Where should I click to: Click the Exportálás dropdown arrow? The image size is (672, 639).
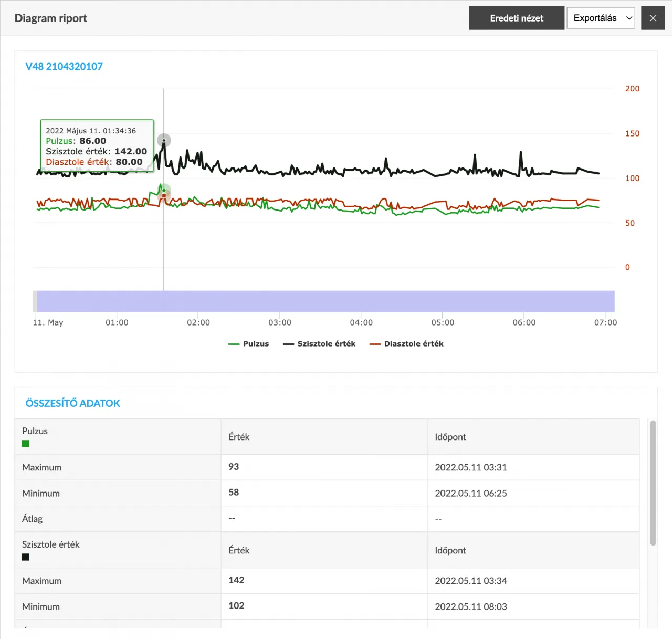[629, 18]
